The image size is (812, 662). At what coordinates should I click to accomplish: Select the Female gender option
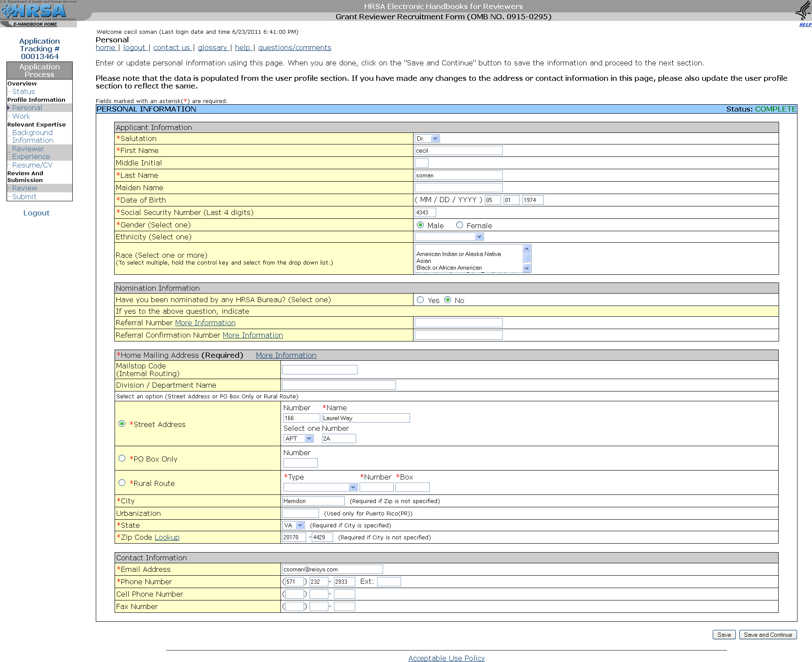[460, 225]
